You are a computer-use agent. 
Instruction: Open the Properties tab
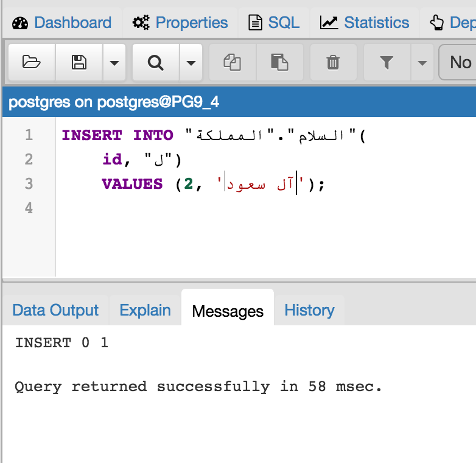[x=180, y=23]
